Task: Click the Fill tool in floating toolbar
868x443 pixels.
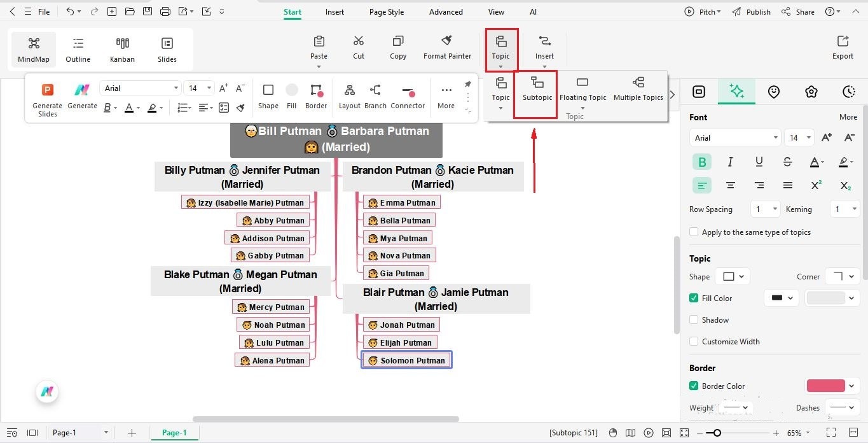Action: (291, 97)
